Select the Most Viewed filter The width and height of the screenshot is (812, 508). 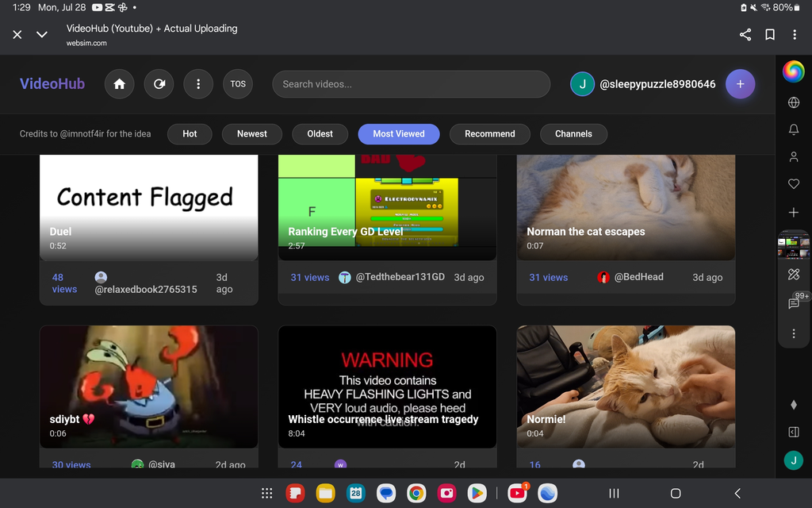coord(399,133)
